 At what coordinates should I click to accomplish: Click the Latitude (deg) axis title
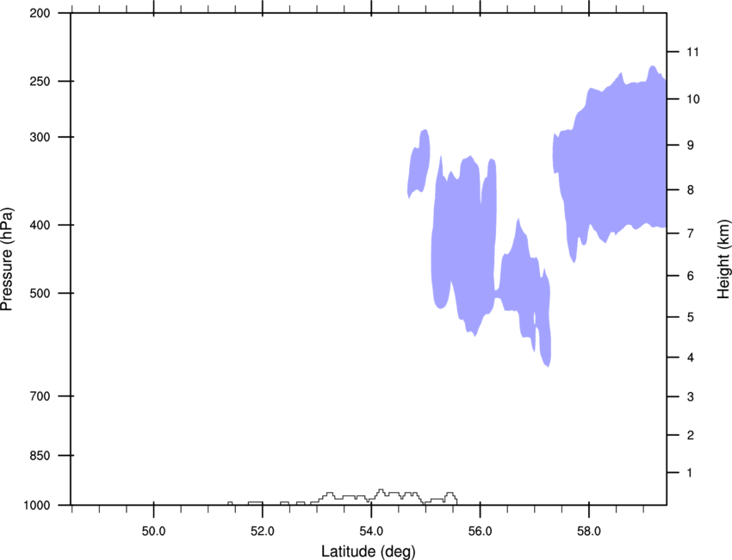(x=369, y=551)
